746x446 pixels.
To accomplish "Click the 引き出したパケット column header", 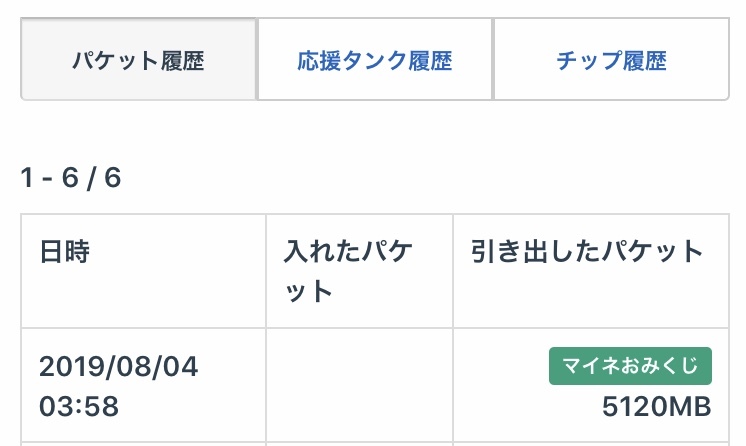I will point(587,251).
